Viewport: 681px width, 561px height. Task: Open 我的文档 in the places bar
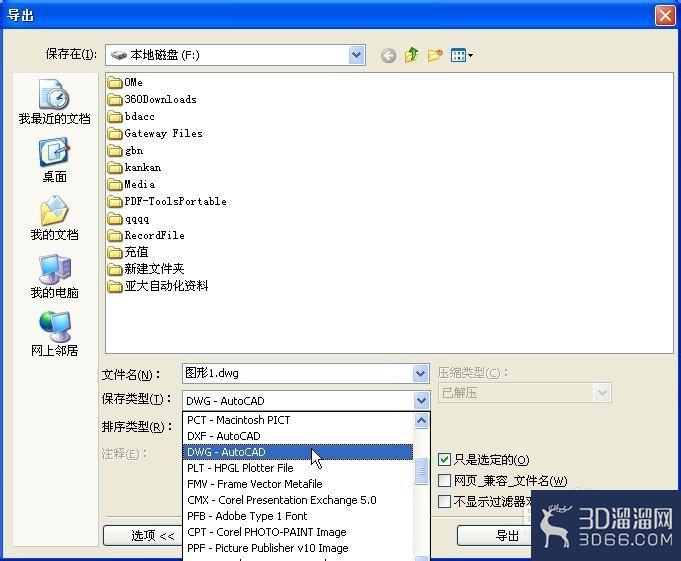(x=54, y=218)
